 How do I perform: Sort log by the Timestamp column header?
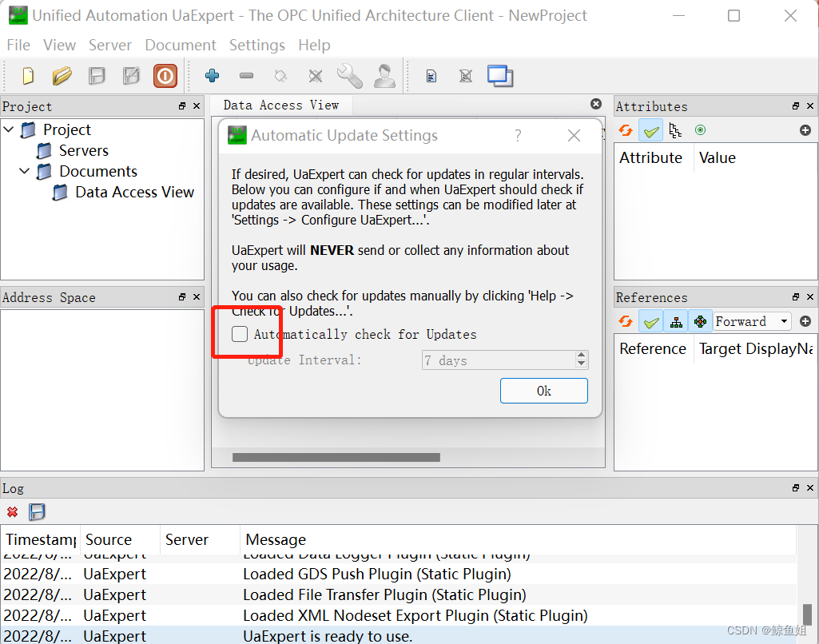click(x=41, y=539)
